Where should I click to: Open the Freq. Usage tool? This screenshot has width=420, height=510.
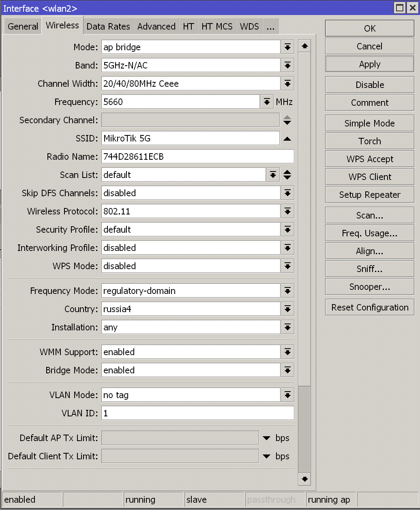(369, 233)
